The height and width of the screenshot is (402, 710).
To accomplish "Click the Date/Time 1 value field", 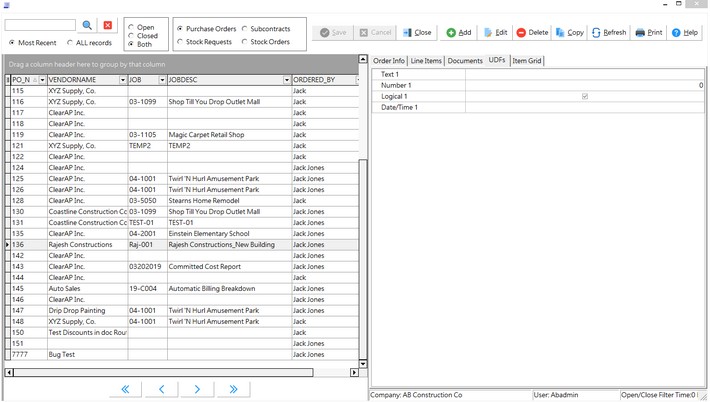I will coord(585,107).
